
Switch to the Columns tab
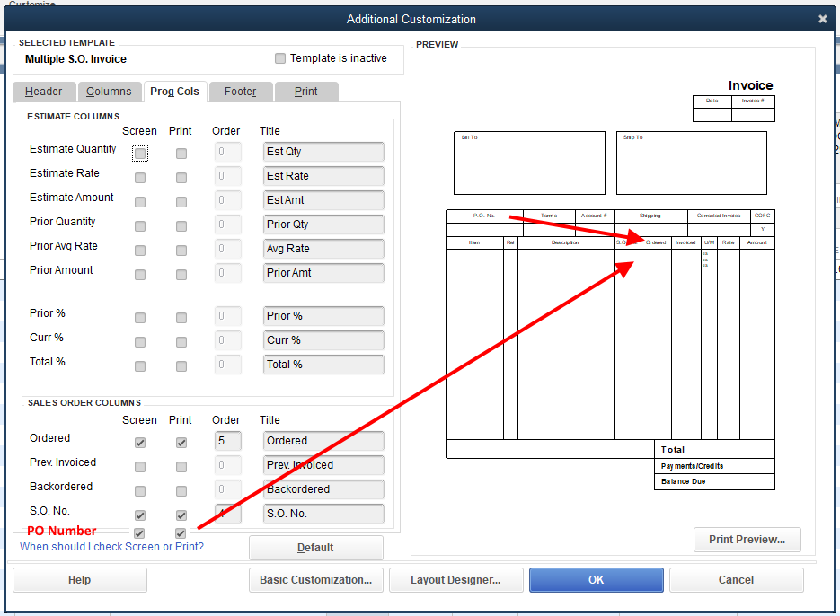[109, 91]
